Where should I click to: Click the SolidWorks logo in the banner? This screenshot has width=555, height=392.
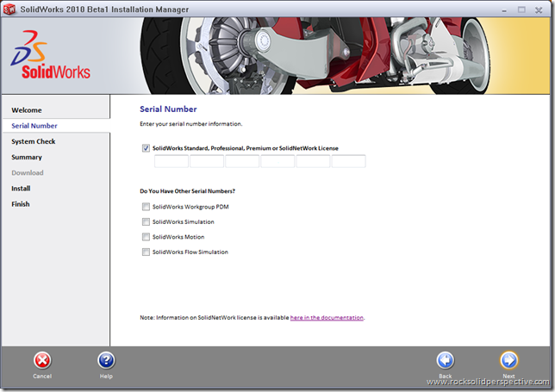click(51, 55)
